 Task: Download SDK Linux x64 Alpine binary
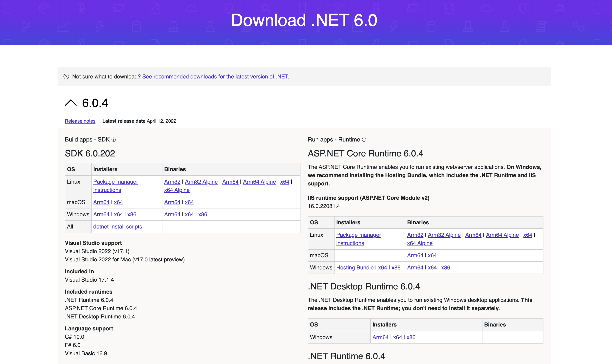coord(177,190)
